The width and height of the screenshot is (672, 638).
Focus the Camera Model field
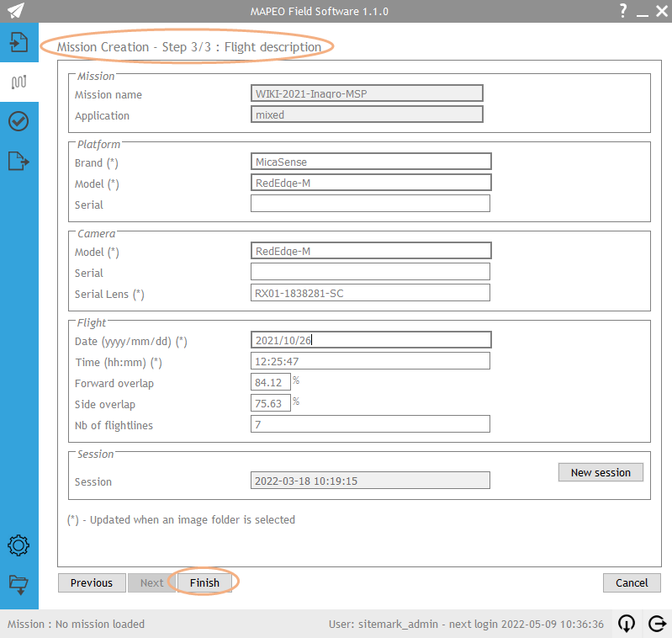click(x=371, y=251)
